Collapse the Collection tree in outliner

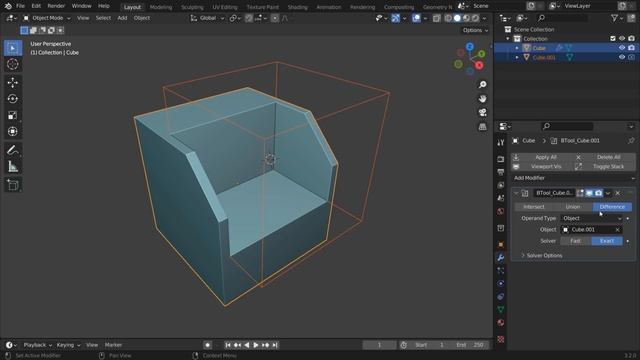[508, 39]
